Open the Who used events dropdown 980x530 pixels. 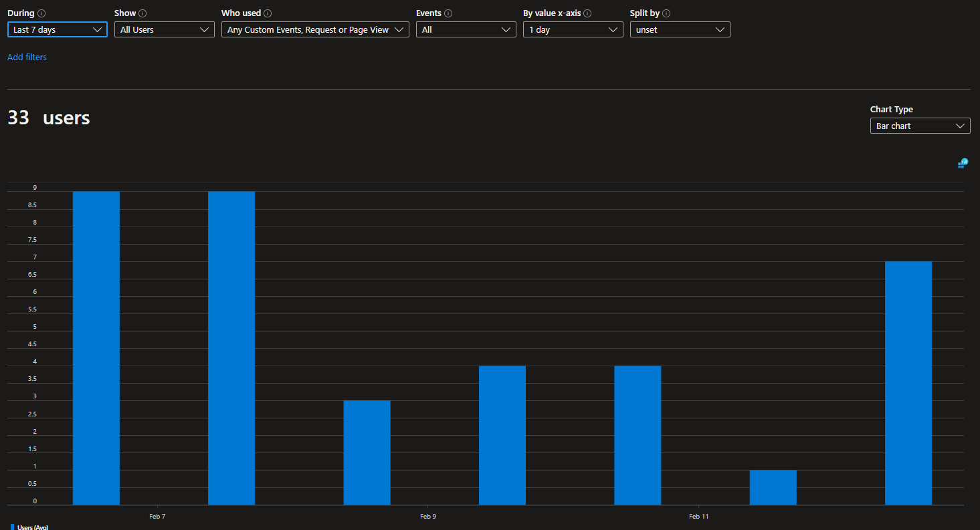(315, 29)
